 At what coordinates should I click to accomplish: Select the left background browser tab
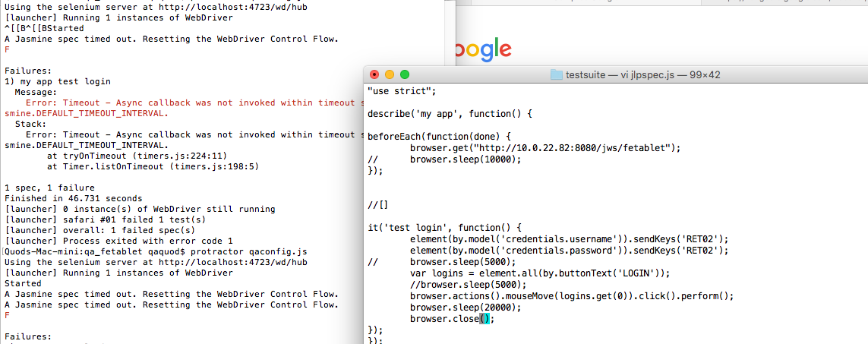pyautogui.click(x=577, y=4)
